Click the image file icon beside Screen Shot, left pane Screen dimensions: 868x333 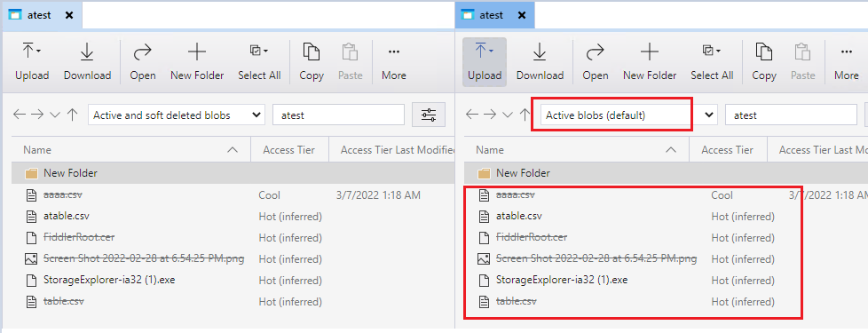[x=31, y=258]
